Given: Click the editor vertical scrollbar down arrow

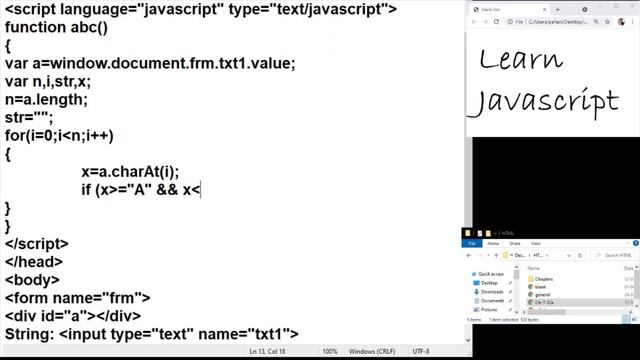Looking at the screenshot, I should 468,340.
